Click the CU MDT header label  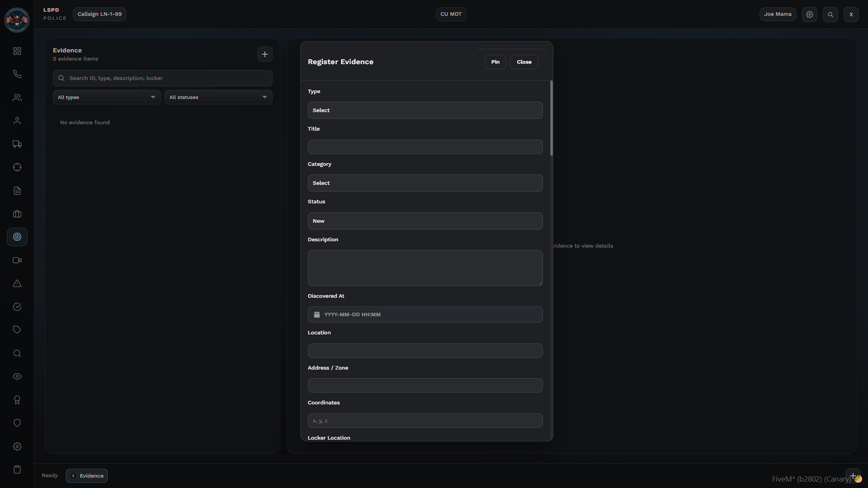(x=451, y=14)
